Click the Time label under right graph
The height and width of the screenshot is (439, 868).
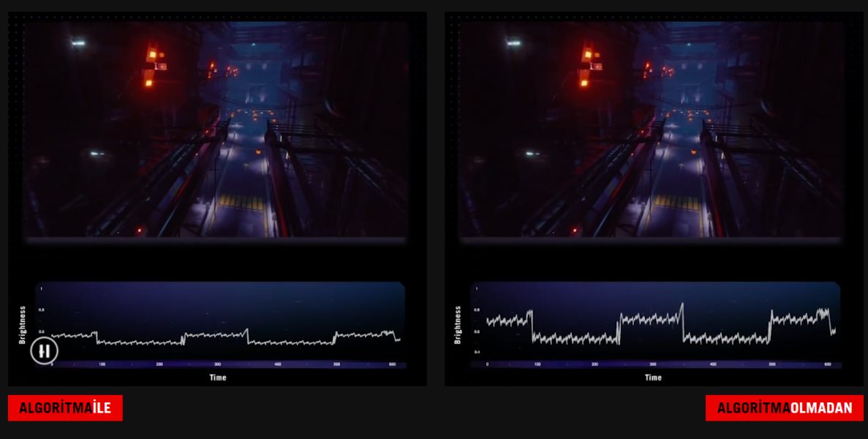[x=653, y=378]
